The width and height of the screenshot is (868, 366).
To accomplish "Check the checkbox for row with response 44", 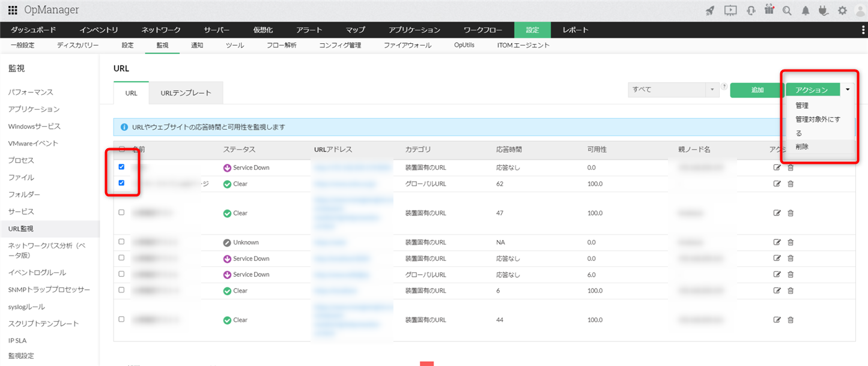I will [121, 319].
